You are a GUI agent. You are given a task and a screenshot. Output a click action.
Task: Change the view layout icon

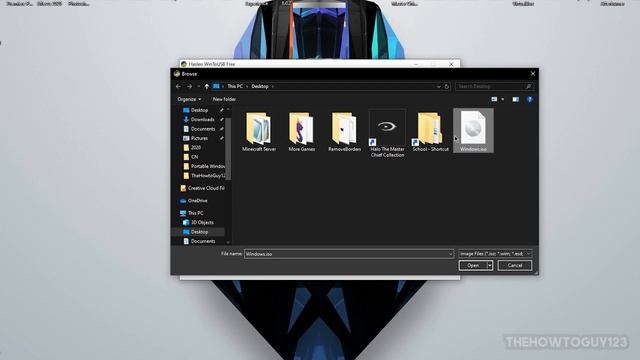point(494,99)
